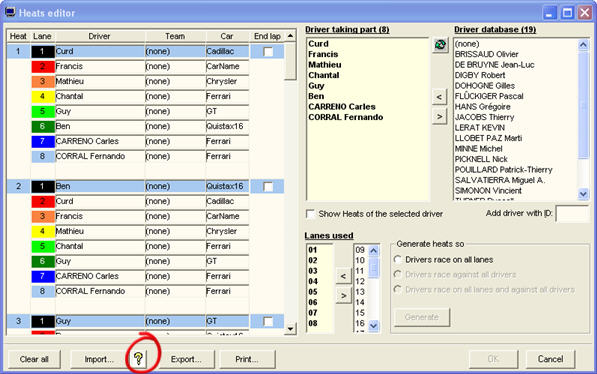
Task: Click the yellow question mark help icon
Action: (138, 358)
